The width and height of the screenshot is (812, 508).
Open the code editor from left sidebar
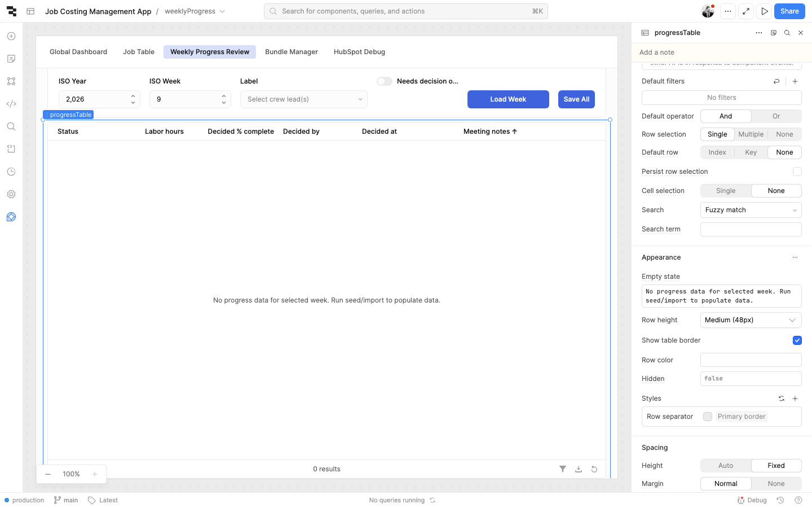(x=11, y=104)
